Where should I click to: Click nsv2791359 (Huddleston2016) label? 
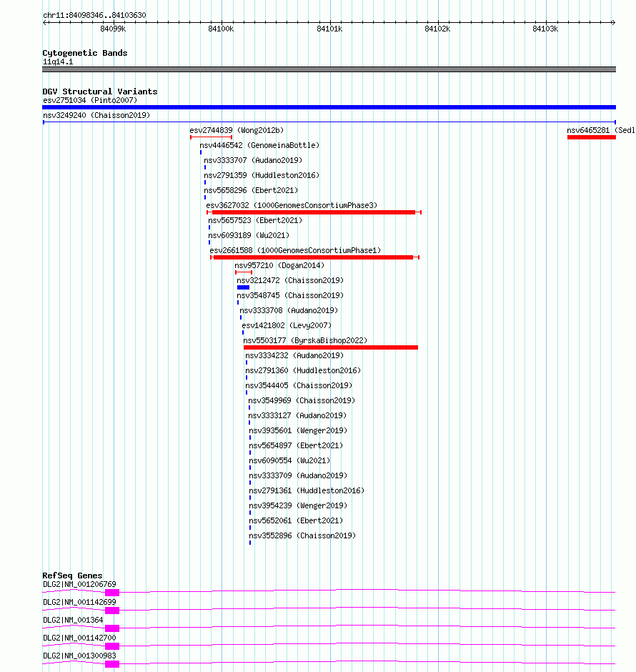(x=262, y=175)
